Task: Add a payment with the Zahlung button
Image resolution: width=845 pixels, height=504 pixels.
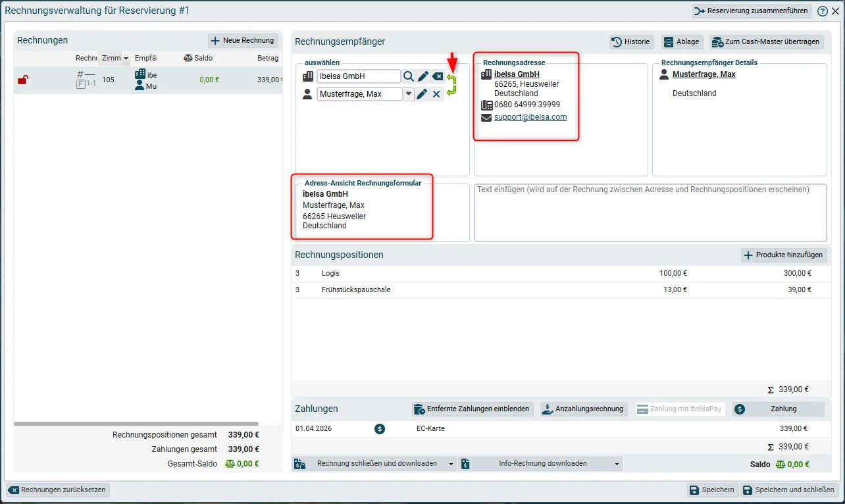Action: click(779, 409)
